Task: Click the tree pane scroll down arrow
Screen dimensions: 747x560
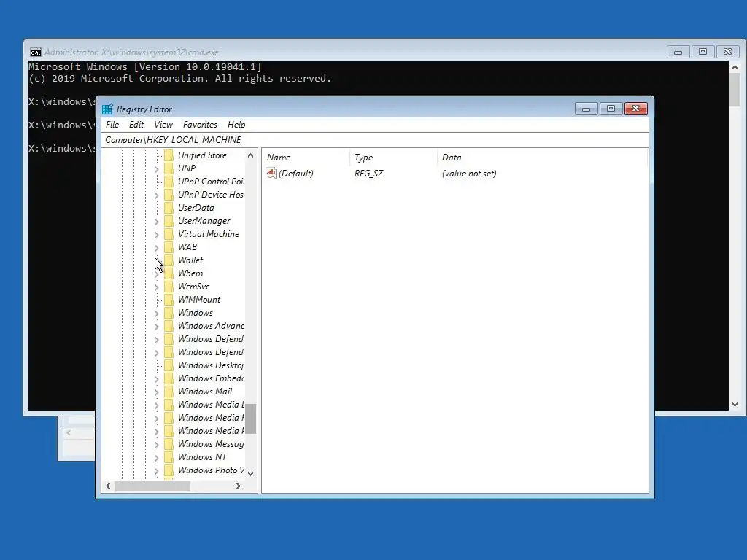Action: click(251, 473)
